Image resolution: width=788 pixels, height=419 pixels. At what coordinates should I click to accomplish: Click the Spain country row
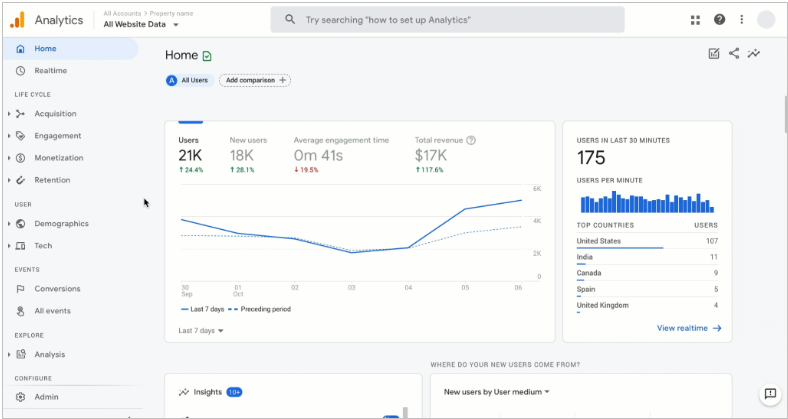click(647, 289)
